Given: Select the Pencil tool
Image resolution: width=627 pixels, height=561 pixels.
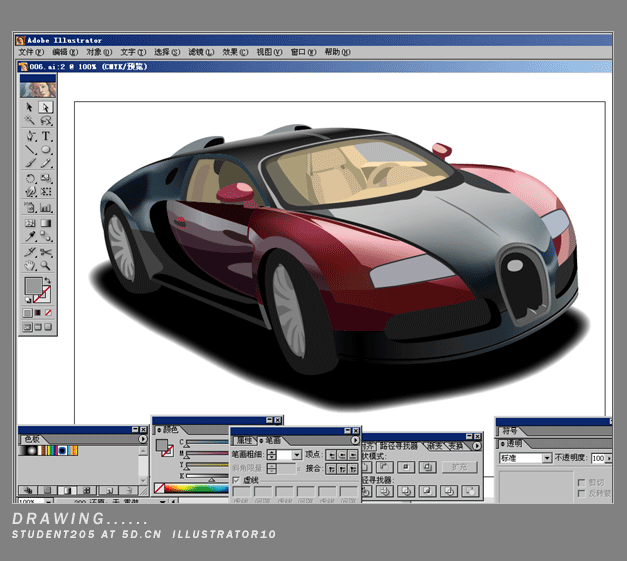Looking at the screenshot, I should coord(46,163).
